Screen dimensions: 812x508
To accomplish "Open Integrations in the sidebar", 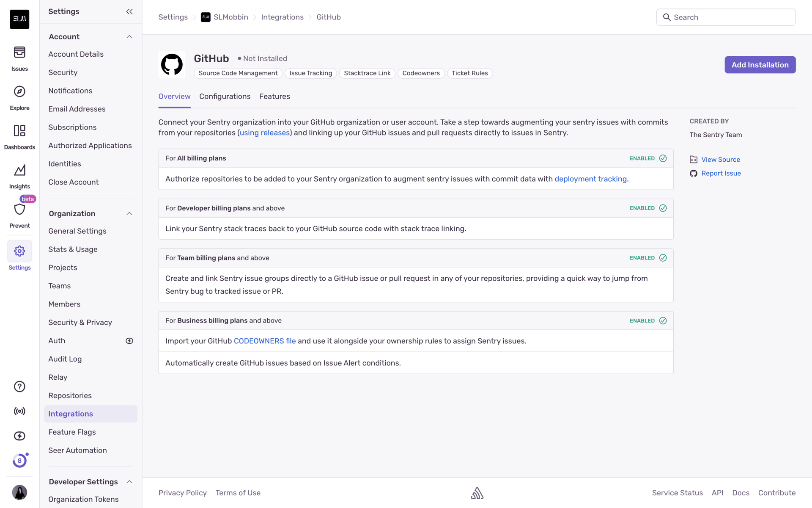I will [x=91, y=414].
